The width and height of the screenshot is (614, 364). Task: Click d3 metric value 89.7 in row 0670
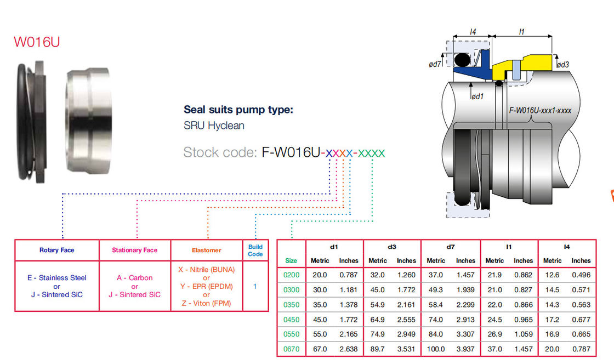[x=378, y=349]
